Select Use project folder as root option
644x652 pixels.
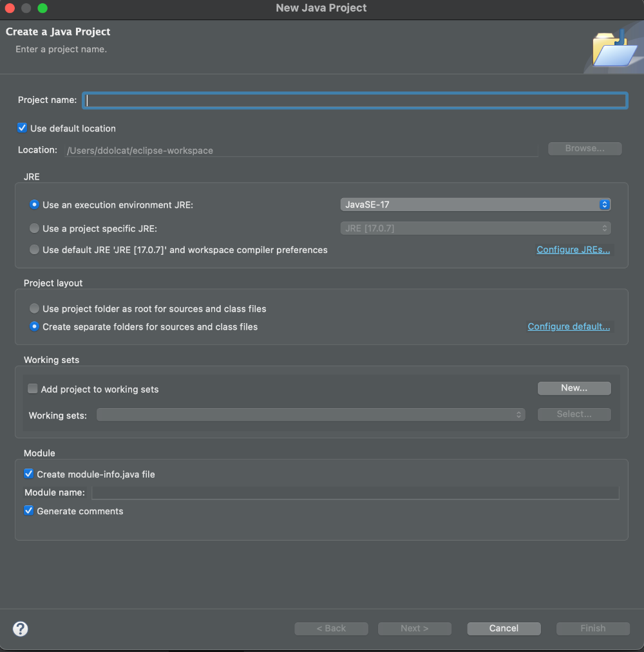(34, 309)
